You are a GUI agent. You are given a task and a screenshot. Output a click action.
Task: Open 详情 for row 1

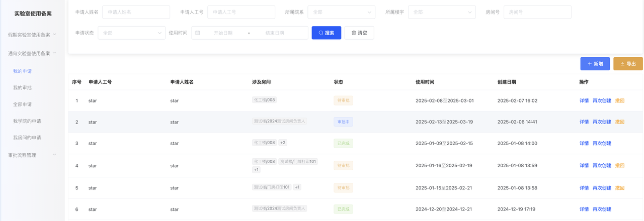[x=584, y=100]
